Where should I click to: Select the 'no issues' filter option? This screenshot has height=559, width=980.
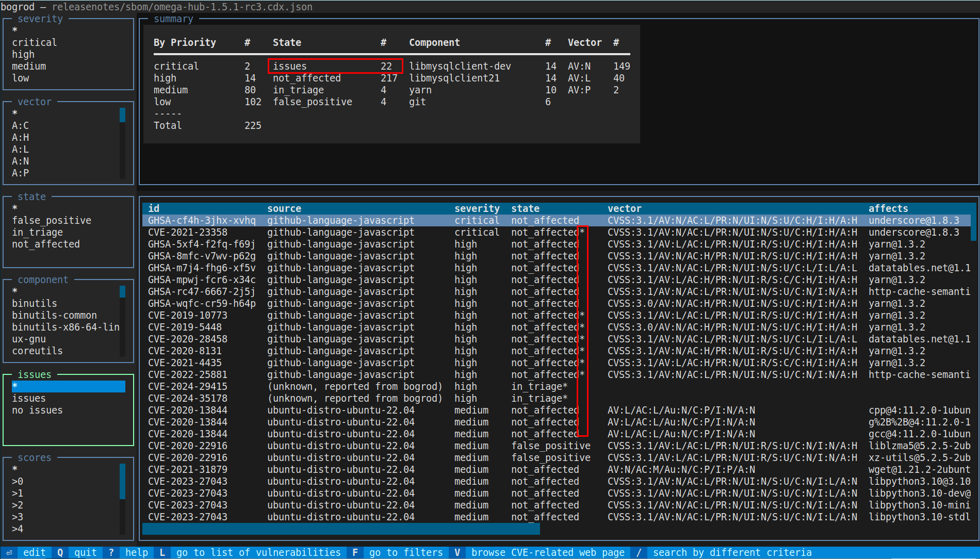click(37, 410)
